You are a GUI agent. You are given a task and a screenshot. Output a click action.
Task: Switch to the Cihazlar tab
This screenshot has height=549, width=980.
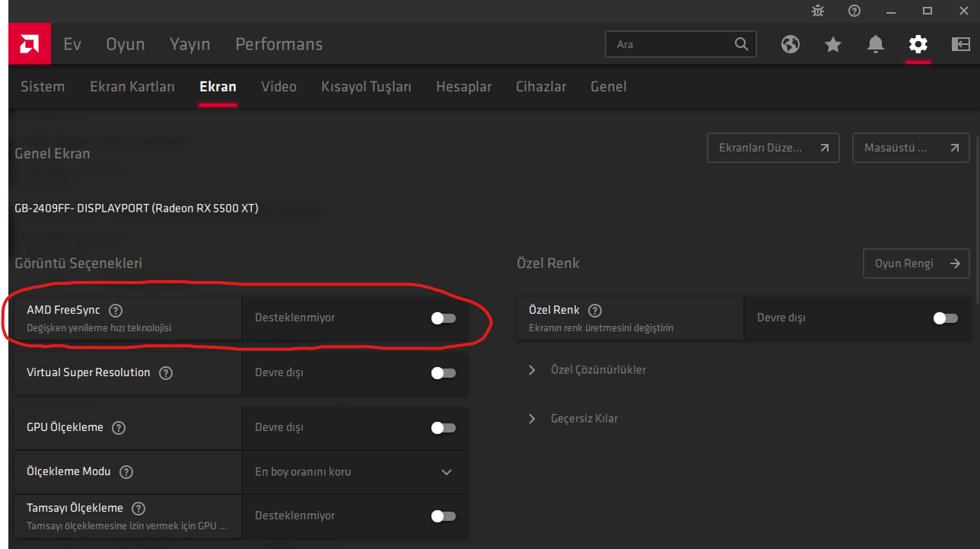pyautogui.click(x=541, y=87)
